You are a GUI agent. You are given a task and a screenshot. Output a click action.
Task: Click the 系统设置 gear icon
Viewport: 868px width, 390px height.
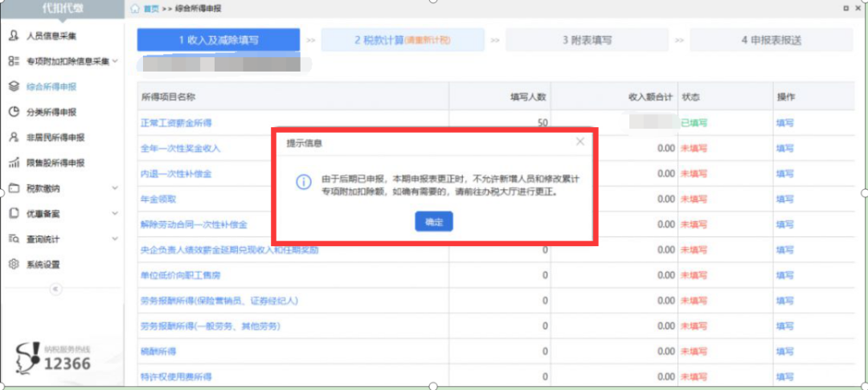[x=14, y=265]
